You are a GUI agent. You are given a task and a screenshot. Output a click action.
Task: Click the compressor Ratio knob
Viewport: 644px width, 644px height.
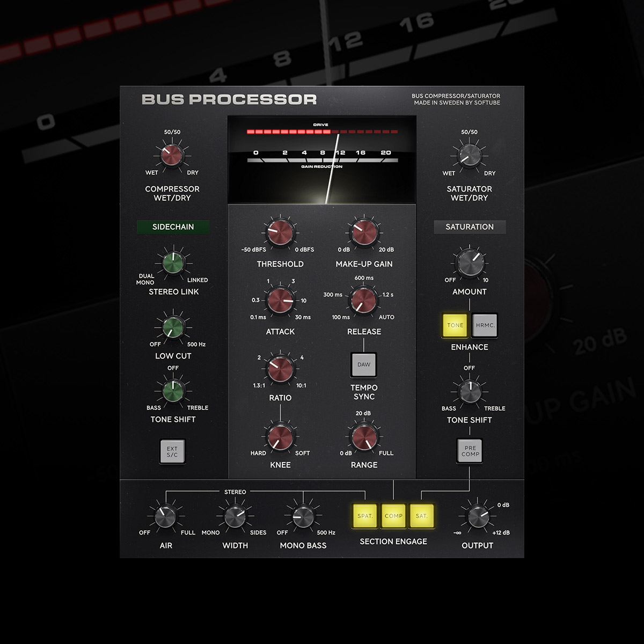pos(280,368)
